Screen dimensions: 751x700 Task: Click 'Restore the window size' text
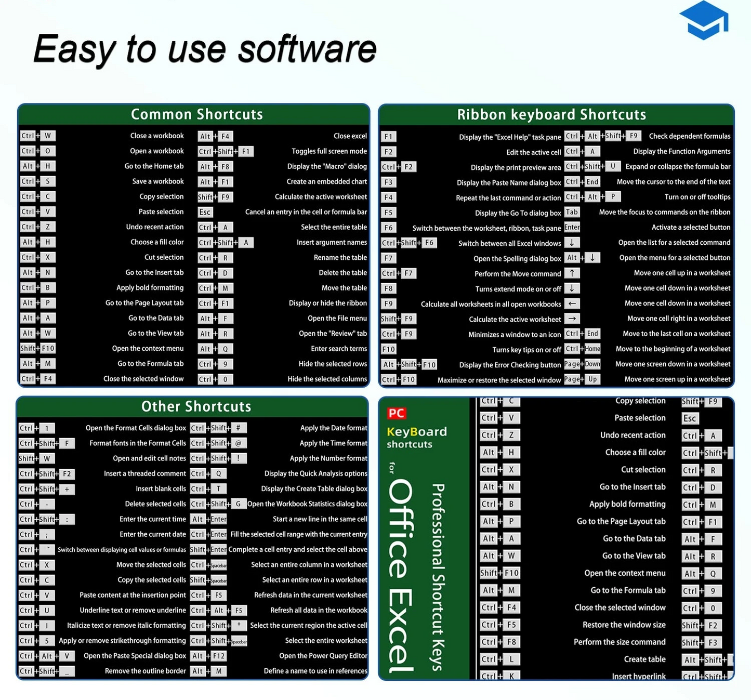[624, 625]
